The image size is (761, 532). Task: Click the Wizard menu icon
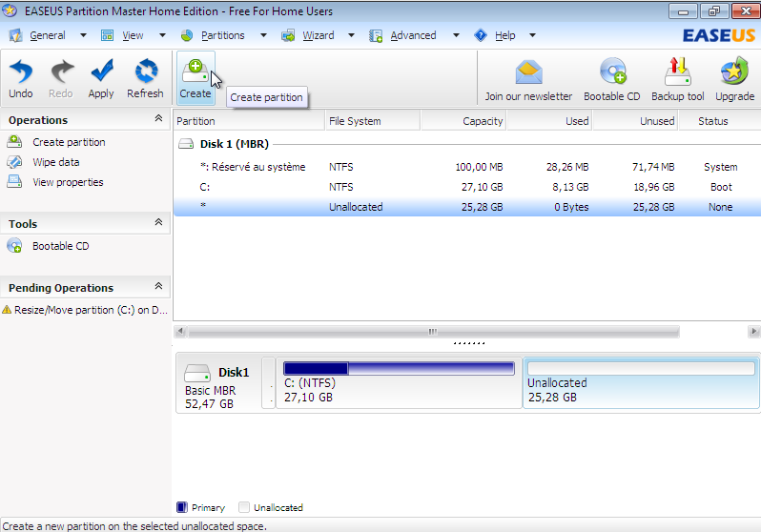click(x=288, y=35)
